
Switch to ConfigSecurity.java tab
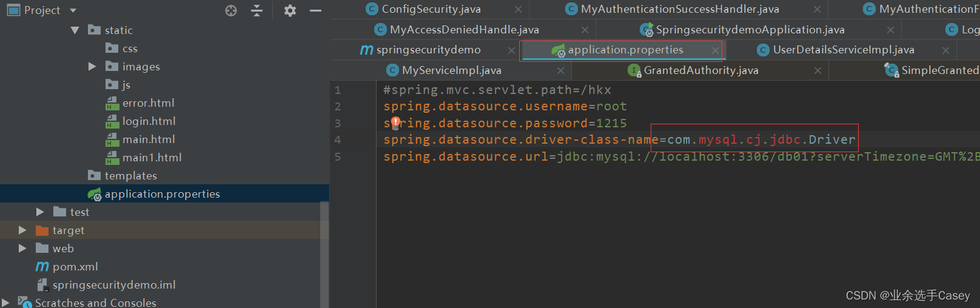pos(431,9)
